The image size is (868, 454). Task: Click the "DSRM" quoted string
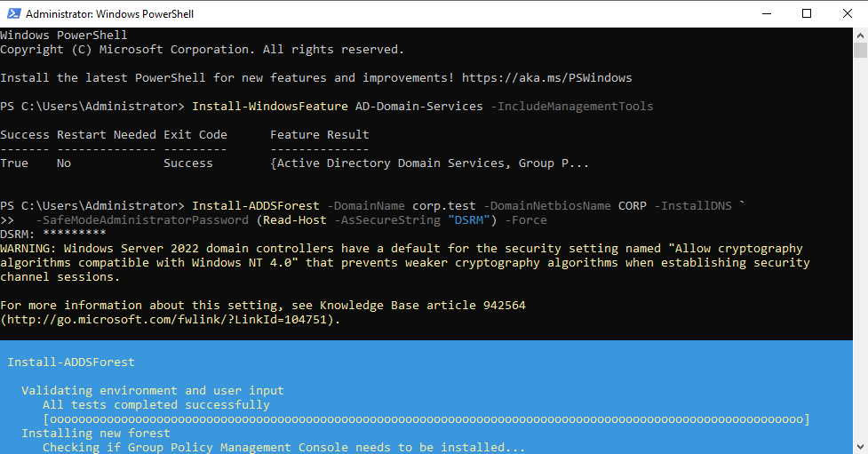click(x=469, y=220)
